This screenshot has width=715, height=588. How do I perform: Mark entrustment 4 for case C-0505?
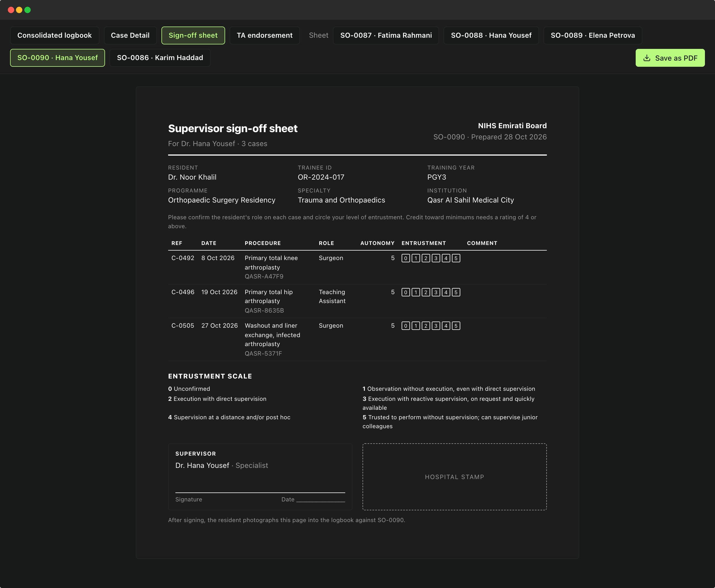coord(446,326)
